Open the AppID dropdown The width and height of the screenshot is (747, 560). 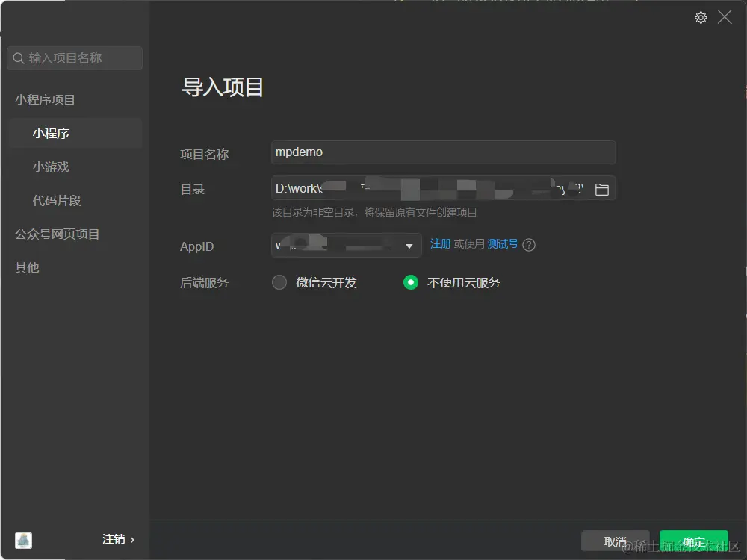[347, 245]
